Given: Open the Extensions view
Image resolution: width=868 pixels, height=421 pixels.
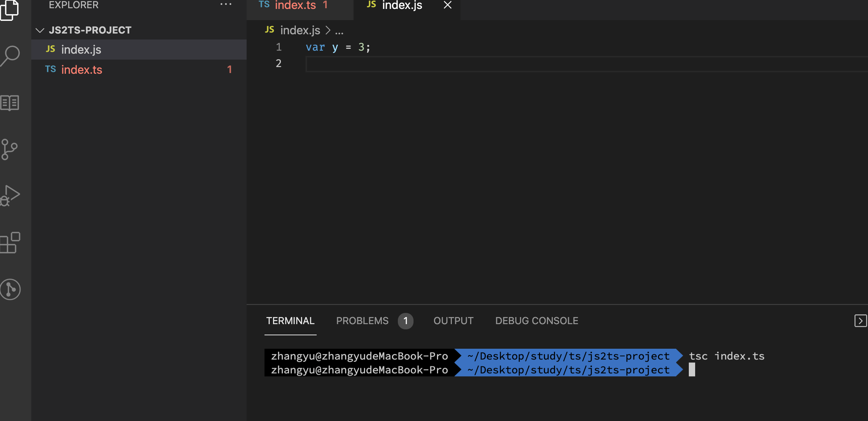Looking at the screenshot, I should (10, 243).
